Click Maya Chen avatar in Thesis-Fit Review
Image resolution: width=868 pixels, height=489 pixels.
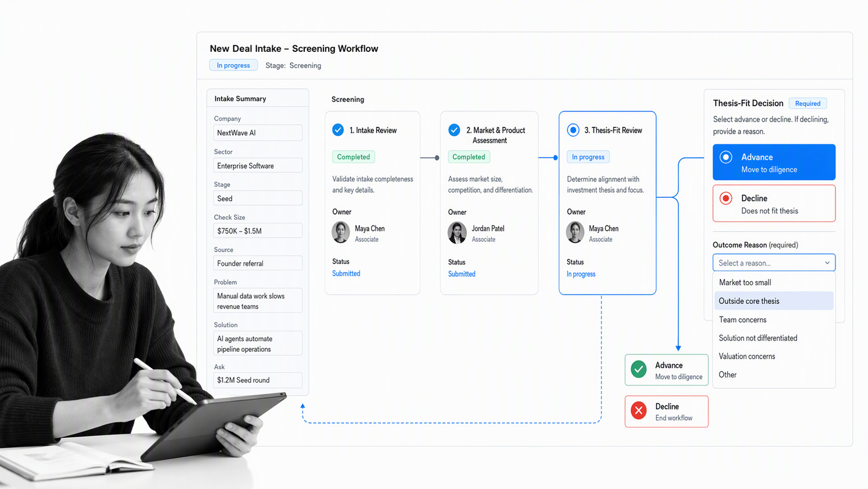pyautogui.click(x=575, y=232)
